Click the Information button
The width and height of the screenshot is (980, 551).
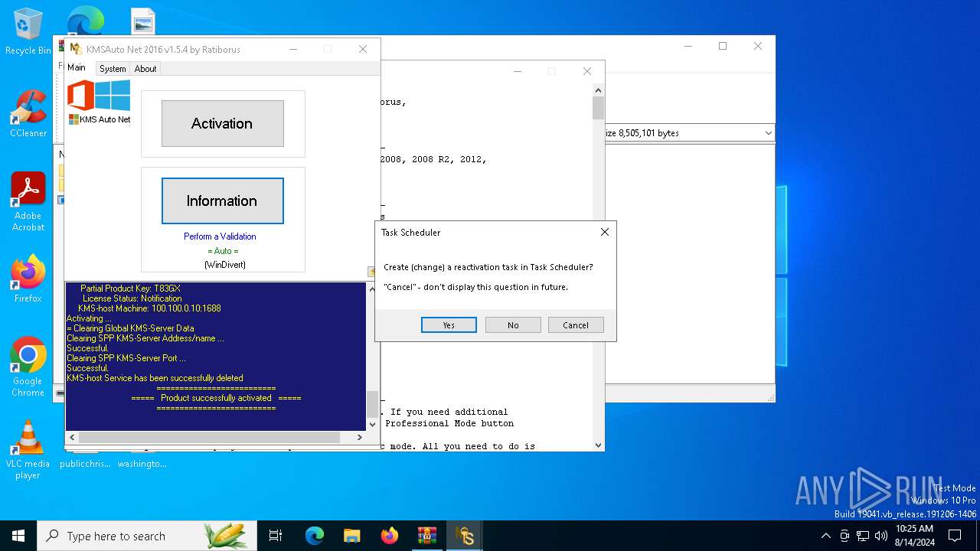tap(222, 201)
